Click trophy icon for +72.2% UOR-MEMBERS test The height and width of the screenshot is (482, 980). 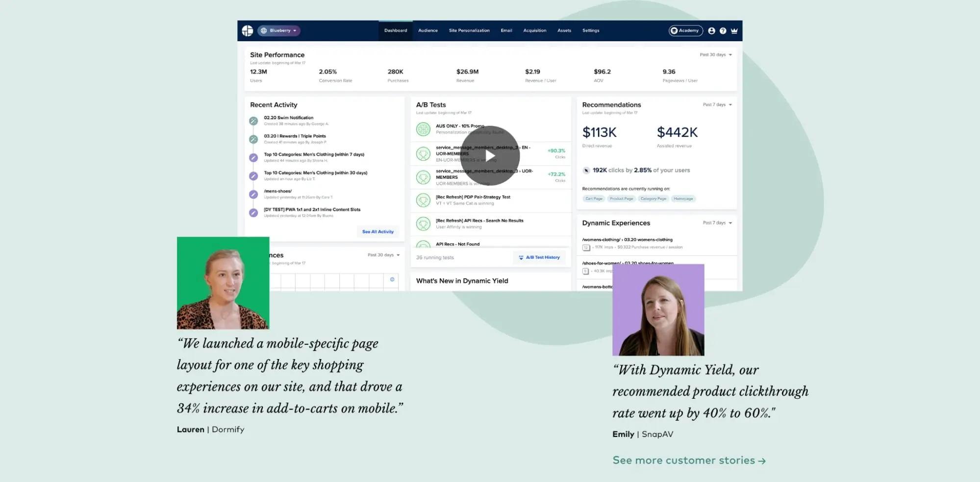(423, 177)
